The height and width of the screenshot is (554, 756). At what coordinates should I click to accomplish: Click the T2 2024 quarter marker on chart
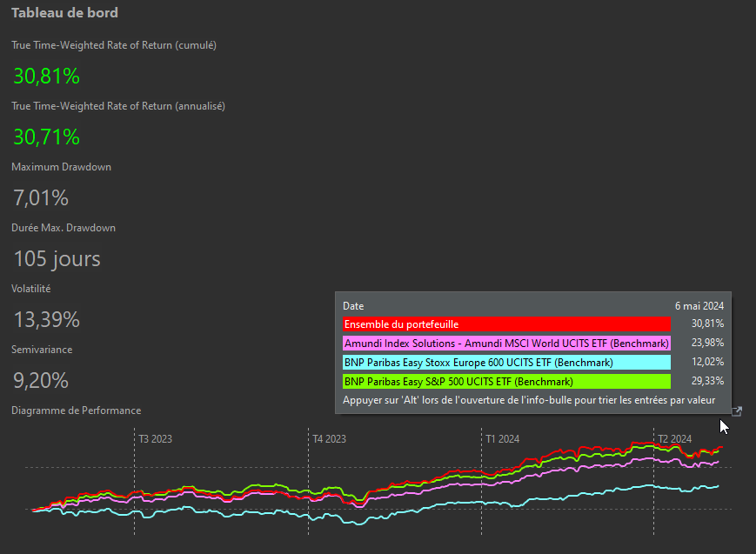coord(675,439)
